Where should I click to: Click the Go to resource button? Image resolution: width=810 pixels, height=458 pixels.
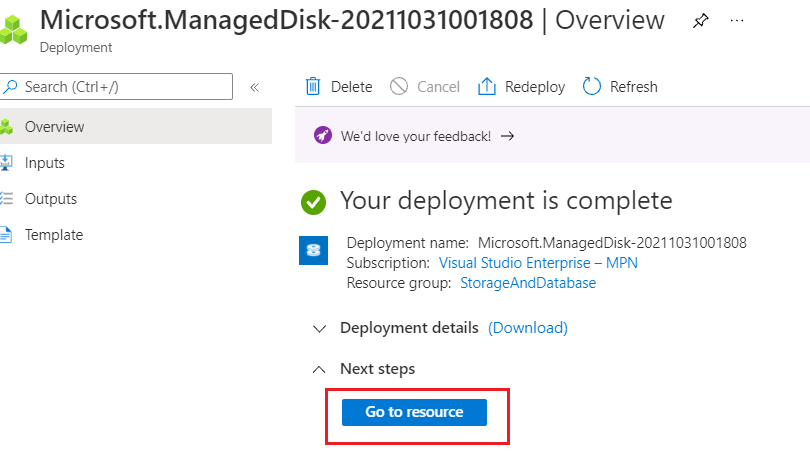coord(414,412)
